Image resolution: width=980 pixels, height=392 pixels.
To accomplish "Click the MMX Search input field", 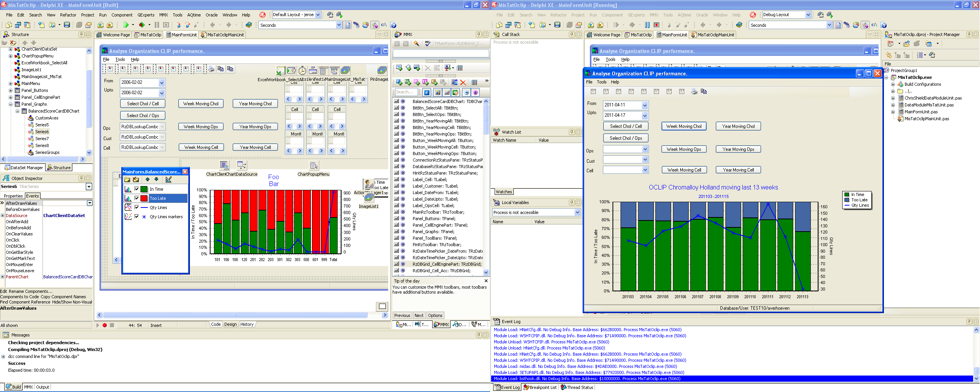I will 406,92.
